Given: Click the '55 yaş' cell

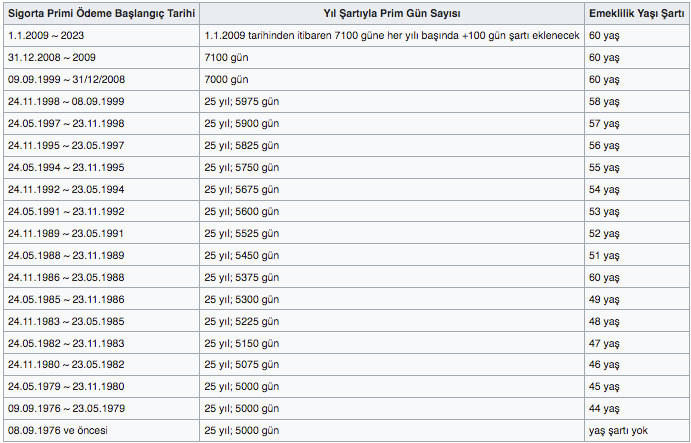Looking at the screenshot, I should click(636, 168).
